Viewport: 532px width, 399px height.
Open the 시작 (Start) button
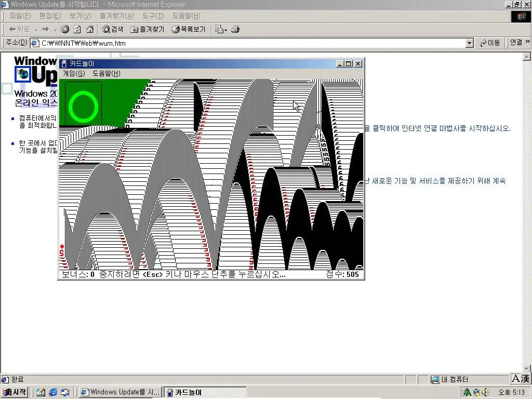(14, 392)
